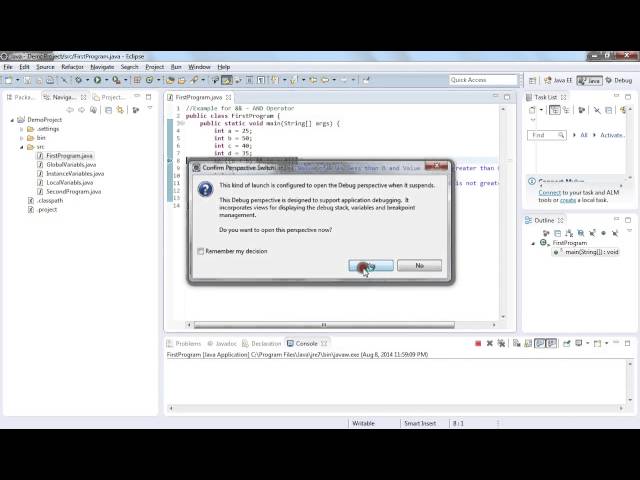
Task: Click Collapse All in Navigator toolbar
Action: pos(108,110)
